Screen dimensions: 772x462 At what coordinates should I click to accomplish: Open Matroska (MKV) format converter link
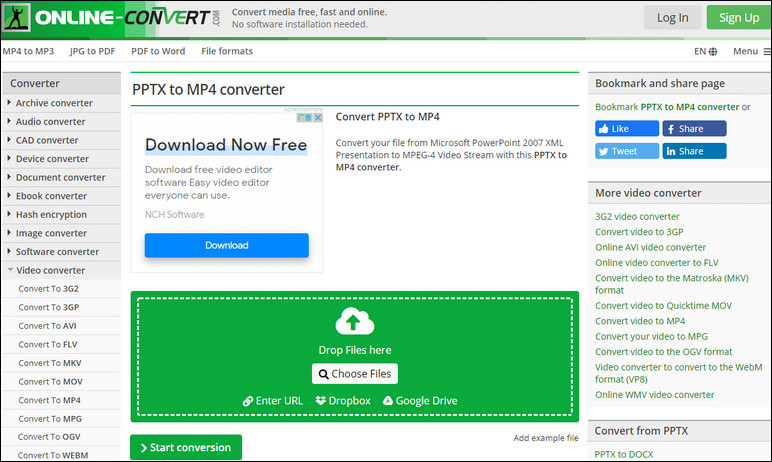672,284
